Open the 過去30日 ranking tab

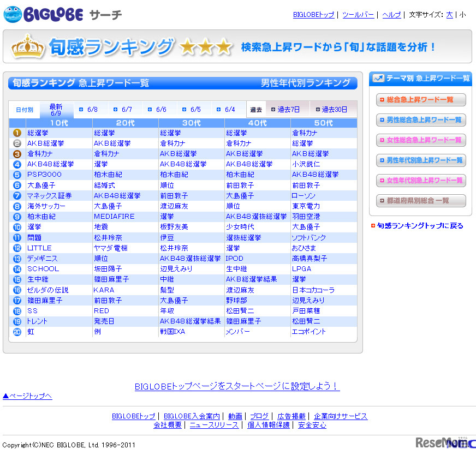tap(331, 110)
